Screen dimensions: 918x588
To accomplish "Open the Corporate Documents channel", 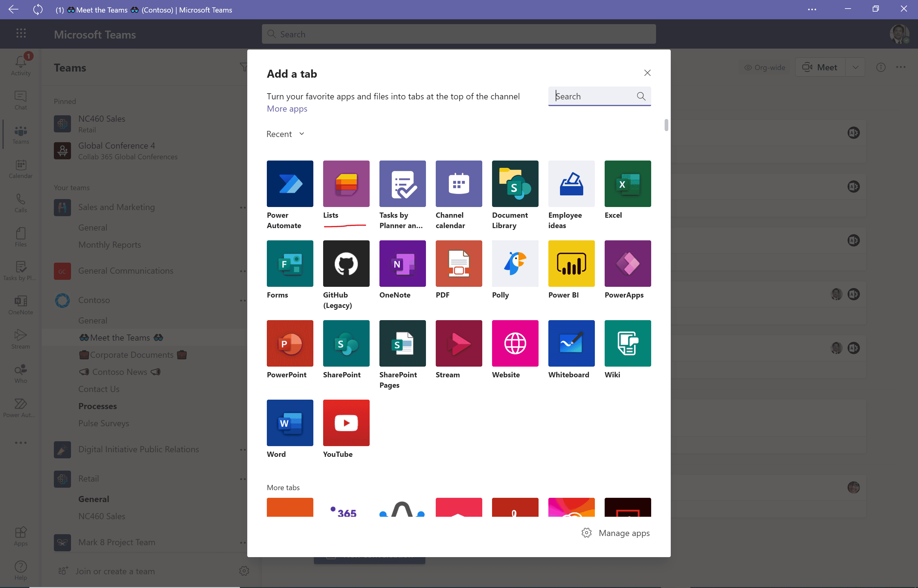I will tap(132, 355).
